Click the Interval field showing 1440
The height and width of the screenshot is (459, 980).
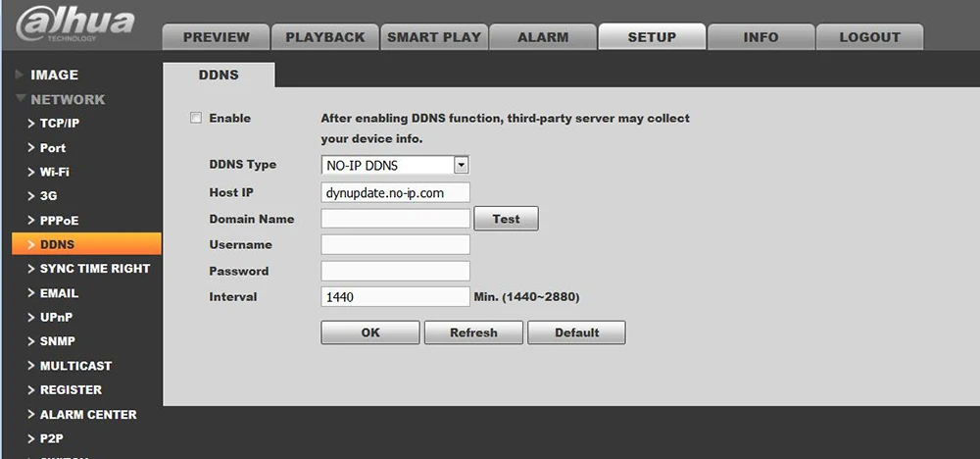[x=395, y=296]
